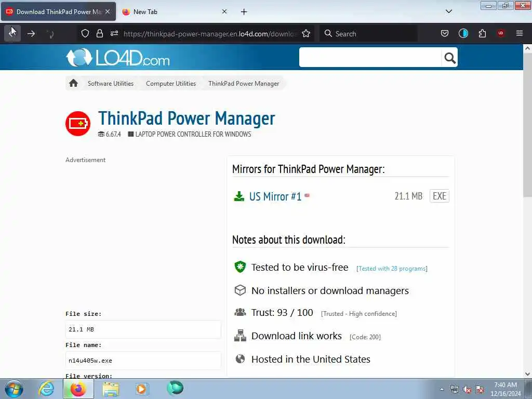This screenshot has height=399, width=532.
Task: Open site permissions icon in address bar
Action: [x=114, y=33]
